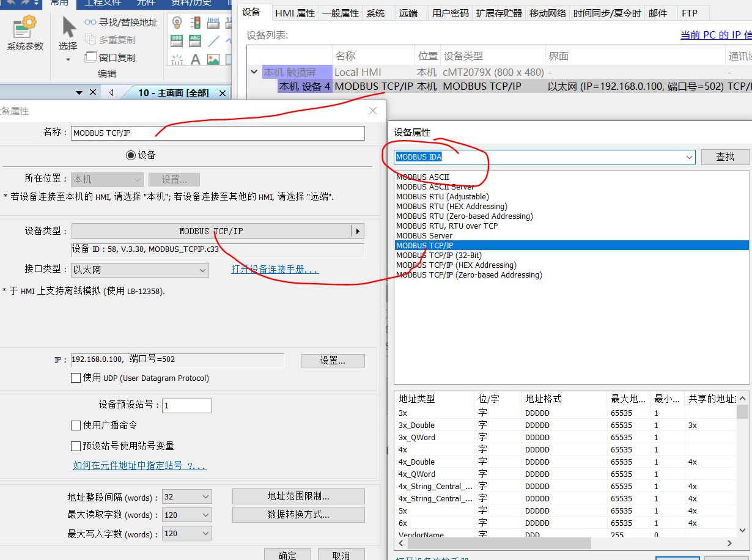Open System Parameters (系统参数) icon
Screen dimensions: 752x560
[x=24, y=34]
